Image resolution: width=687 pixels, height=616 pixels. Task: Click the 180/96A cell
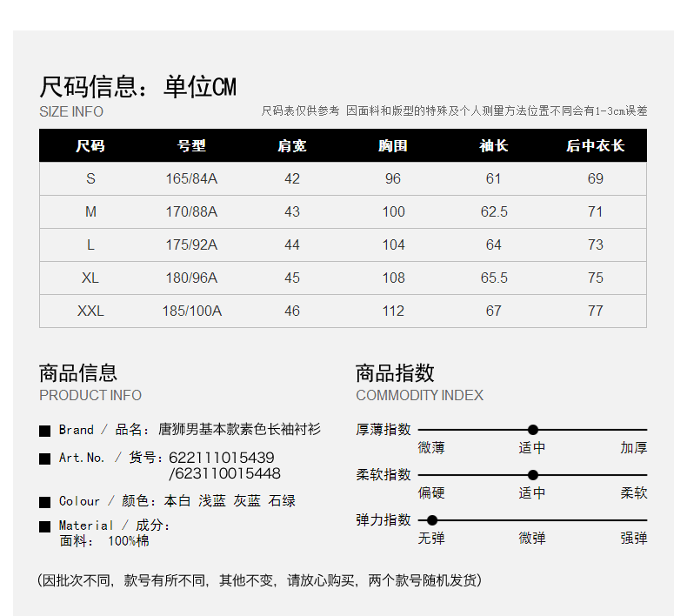click(x=191, y=278)
